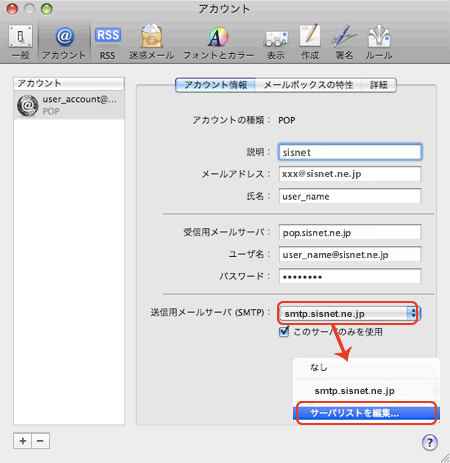The height and width of the screenshot is (463, 450).
Task: Open the ルール rules preferences icon
Action: click(x=379, y=42)
